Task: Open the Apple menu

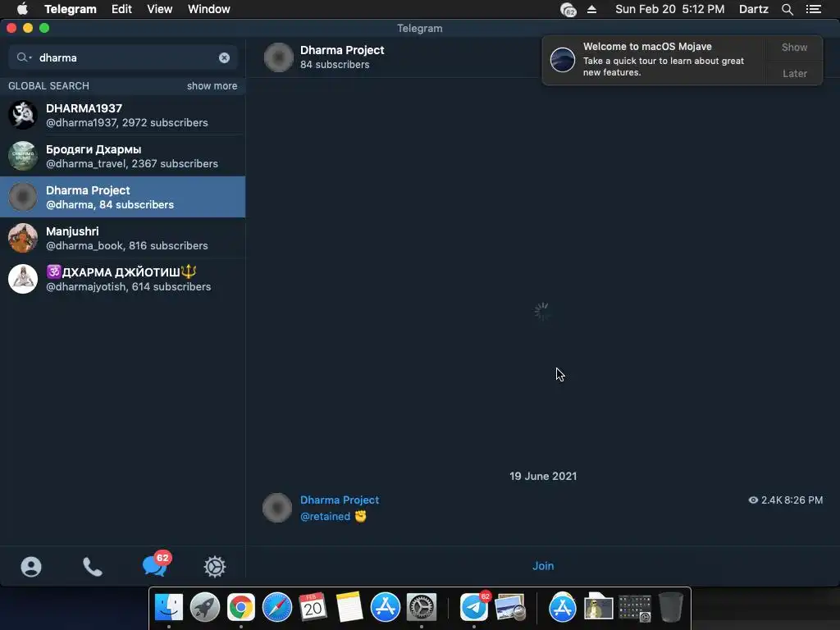Action: (x=22, y=9)
